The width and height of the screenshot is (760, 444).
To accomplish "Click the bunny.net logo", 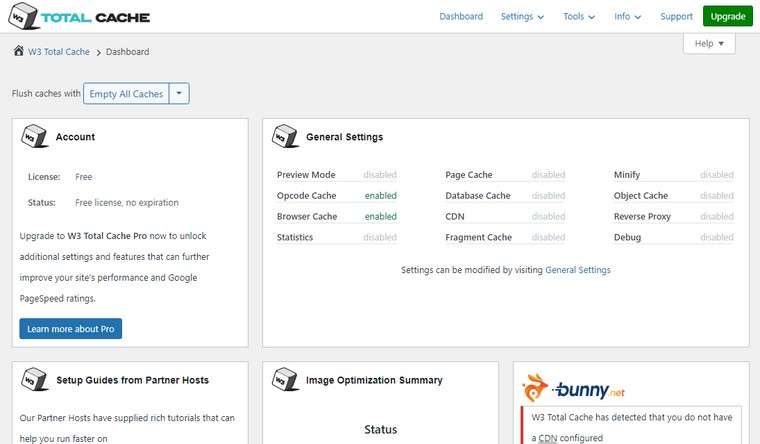I will pyautogui.click(x=573, y=388).
